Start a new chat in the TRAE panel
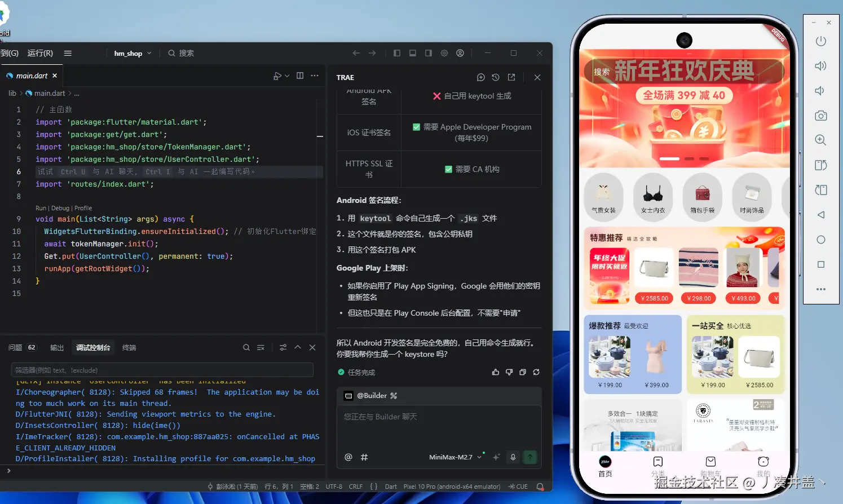 [x=481, y=77]
